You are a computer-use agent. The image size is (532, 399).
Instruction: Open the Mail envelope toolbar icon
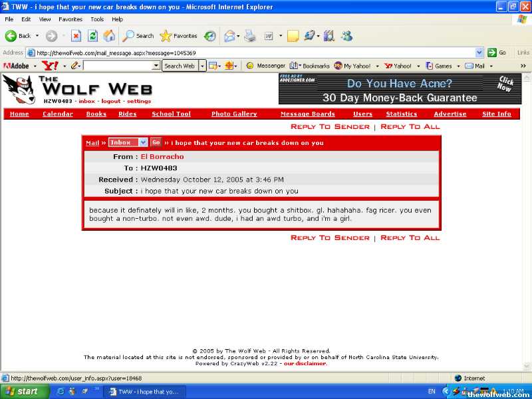pyautogui.click(x=230, y=36)
